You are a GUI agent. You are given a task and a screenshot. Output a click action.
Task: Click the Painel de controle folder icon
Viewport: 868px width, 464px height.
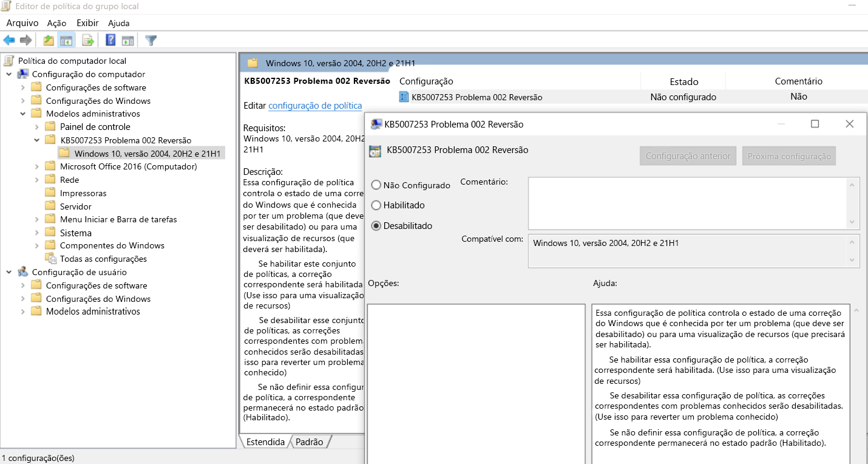(x=50, y=127)
